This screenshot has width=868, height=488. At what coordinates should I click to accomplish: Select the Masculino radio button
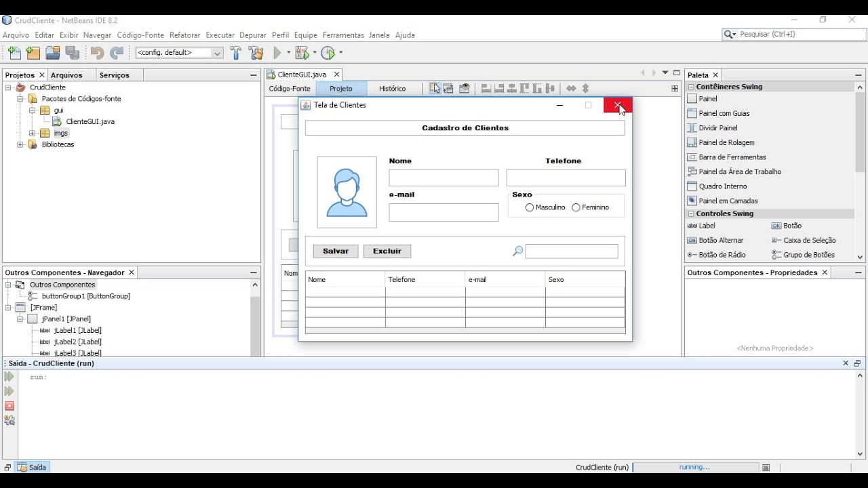tap(530, 207)
